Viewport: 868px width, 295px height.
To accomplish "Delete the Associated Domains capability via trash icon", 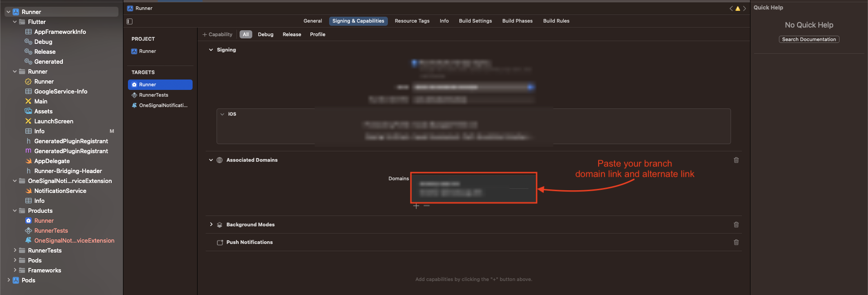I will pyautogui.click(x=736, y=160).
